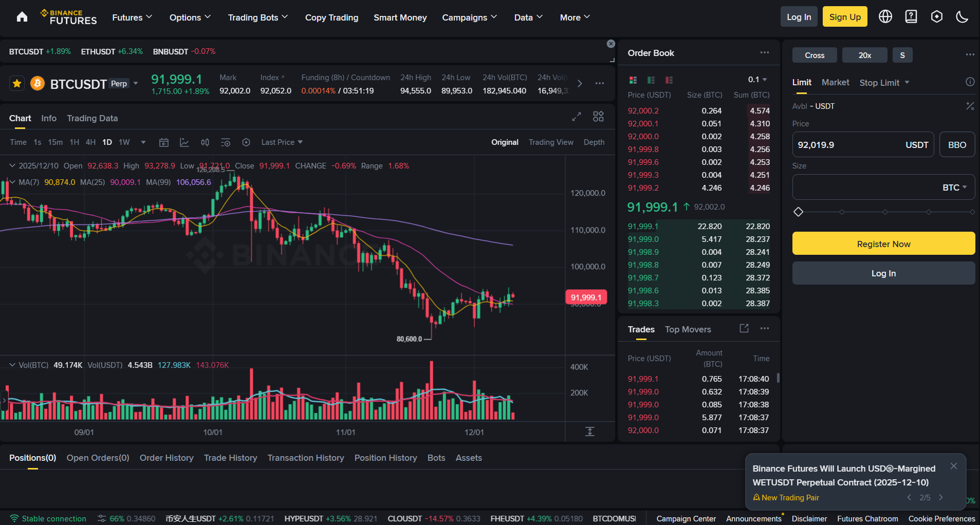Open the language and region selector globe icon

(x=885, y=16)
